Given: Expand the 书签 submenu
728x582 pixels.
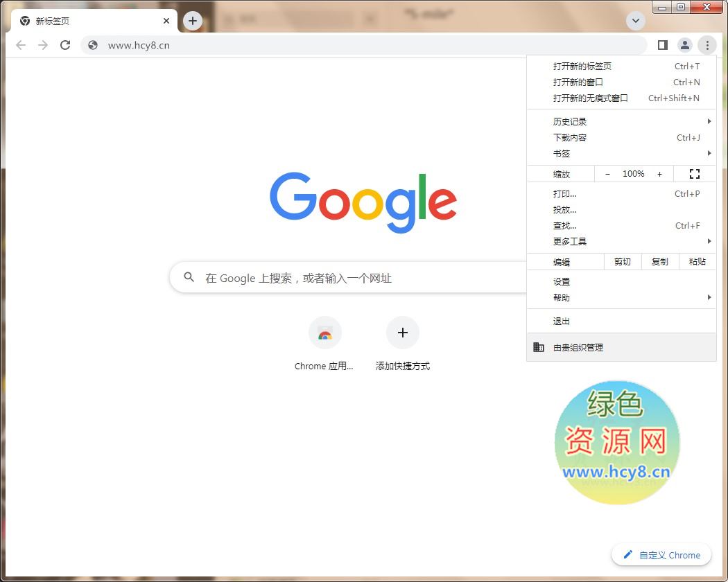Looking at the screenshot, I should point(621,153).
